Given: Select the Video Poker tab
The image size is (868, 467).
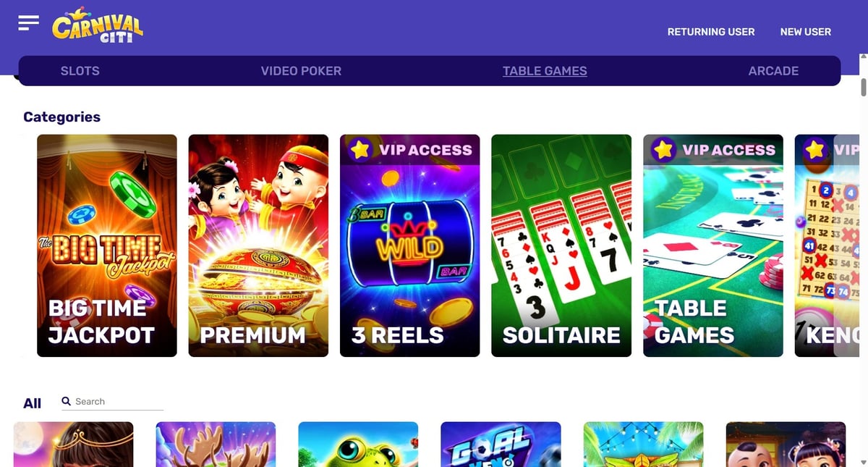Looking at the screenshot, I should tap(301, 71).
